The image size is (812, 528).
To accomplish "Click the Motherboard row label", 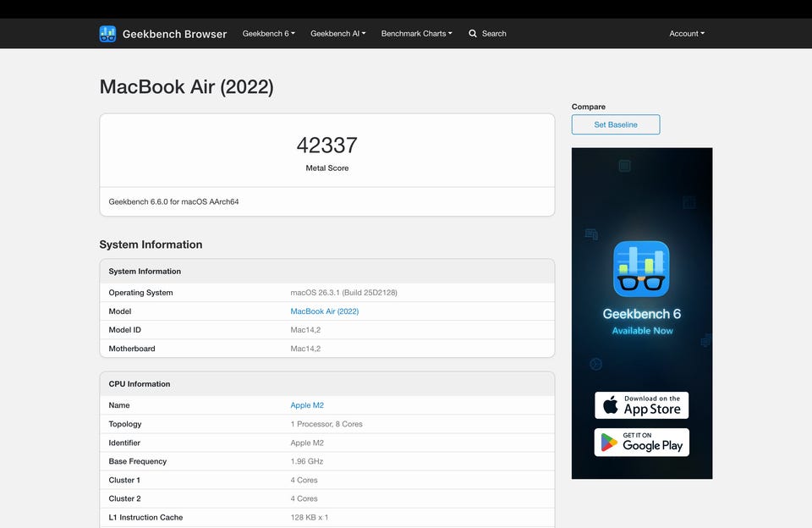I will coord(132,349).
